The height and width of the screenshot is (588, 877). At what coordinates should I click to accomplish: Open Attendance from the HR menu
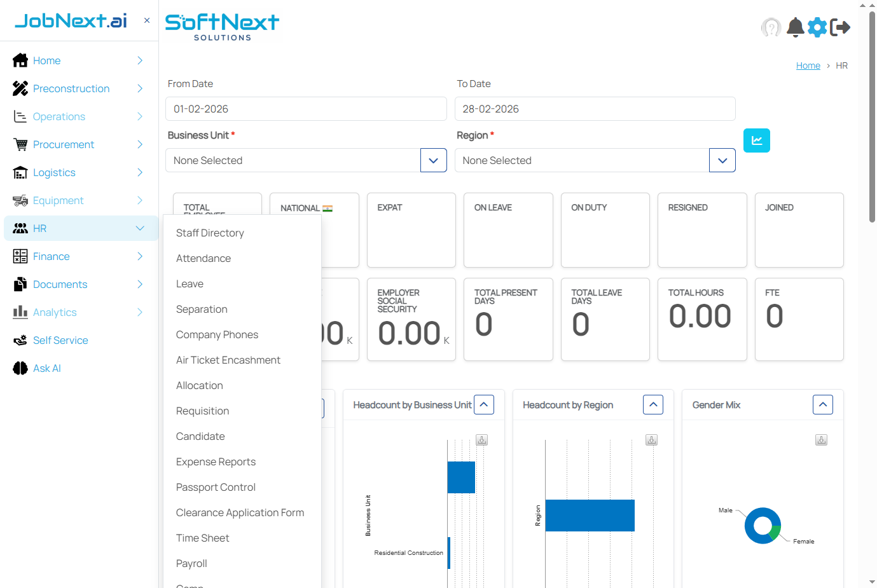[x=204, y=258]
